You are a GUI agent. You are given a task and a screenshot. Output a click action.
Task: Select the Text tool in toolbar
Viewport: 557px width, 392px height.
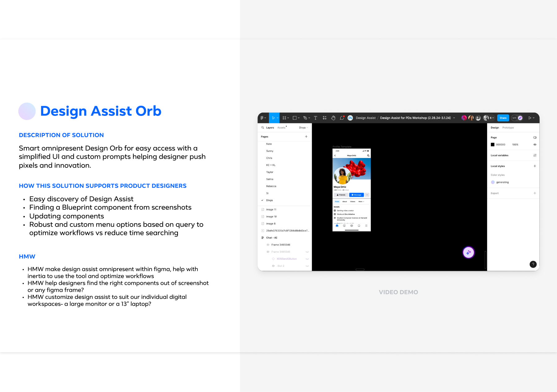click(315, 118)
